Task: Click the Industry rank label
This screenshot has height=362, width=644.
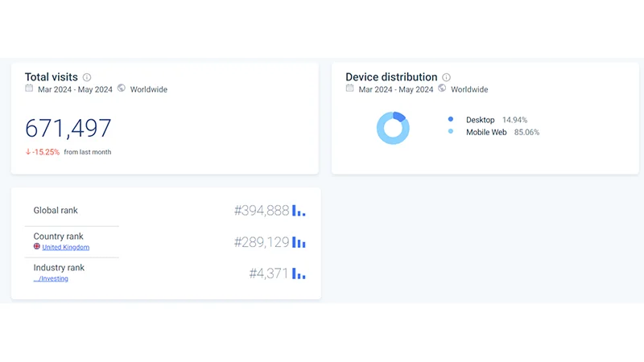Action: coord(59,268)
